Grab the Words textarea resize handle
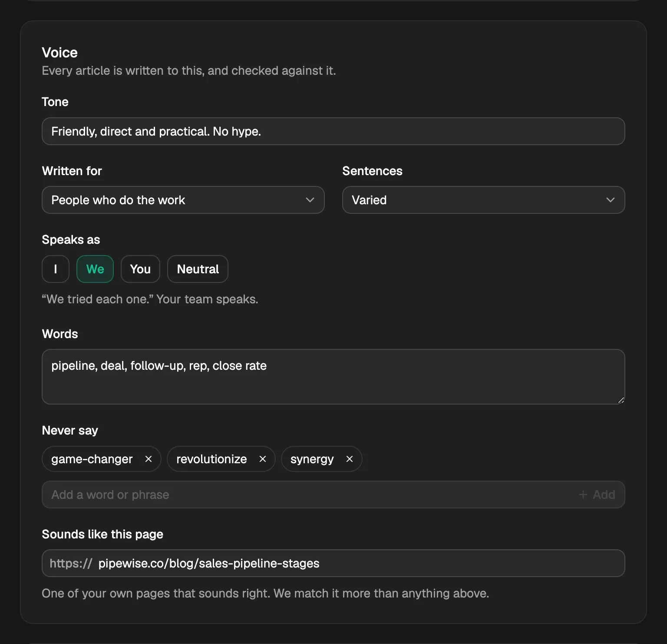Viewport: 667px width, 644px height. point(621,400)
